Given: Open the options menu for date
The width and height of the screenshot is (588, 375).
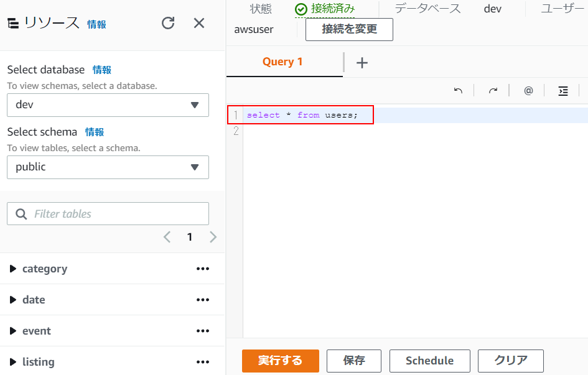Looking at the screenshot, I should click(x=203, y=300).
